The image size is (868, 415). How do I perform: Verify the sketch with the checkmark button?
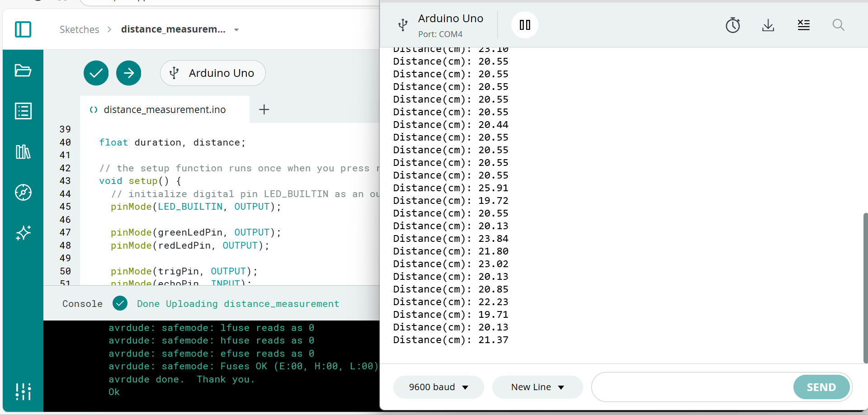pyautogui.click(x=96, y=73)
